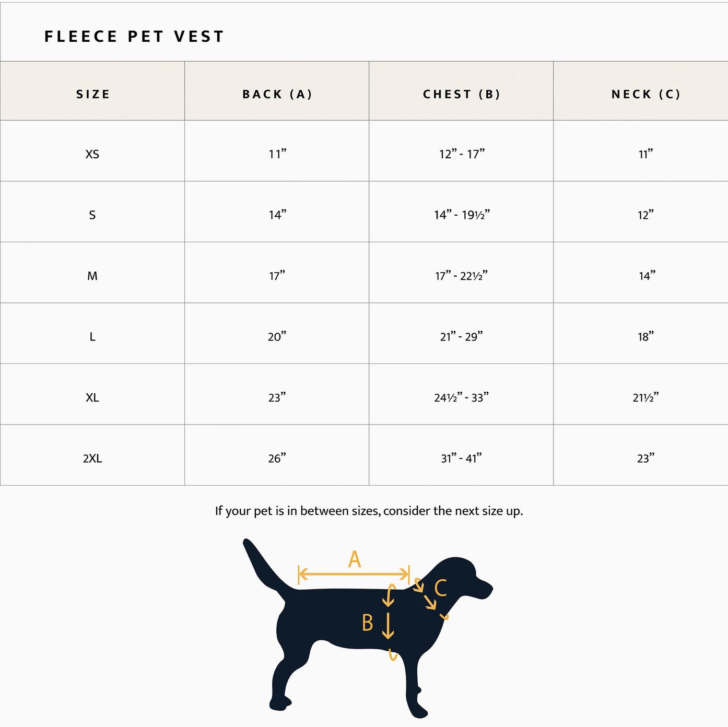This screenshot has height=727, width=728.
Task: Click the M size row label
Action: [92, 276]
